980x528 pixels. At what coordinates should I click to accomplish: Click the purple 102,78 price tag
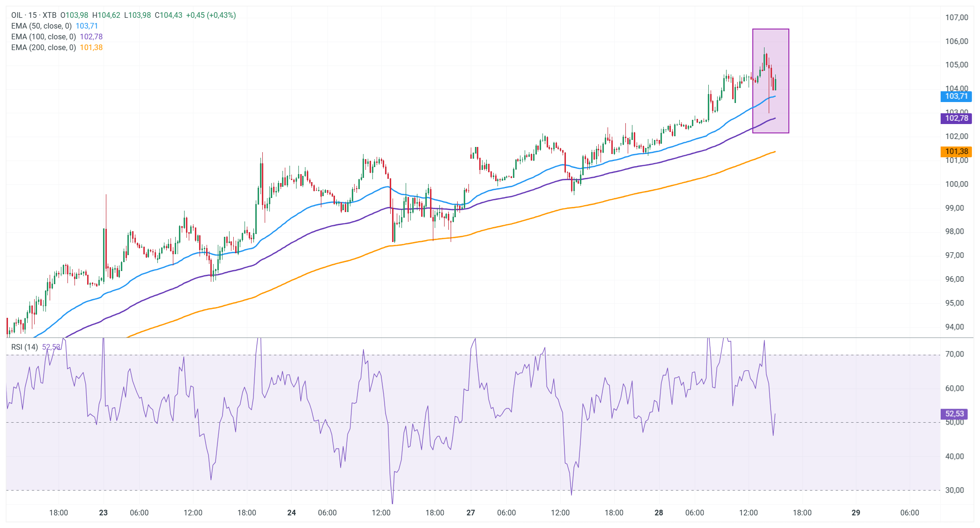click(x=956, y=118)
